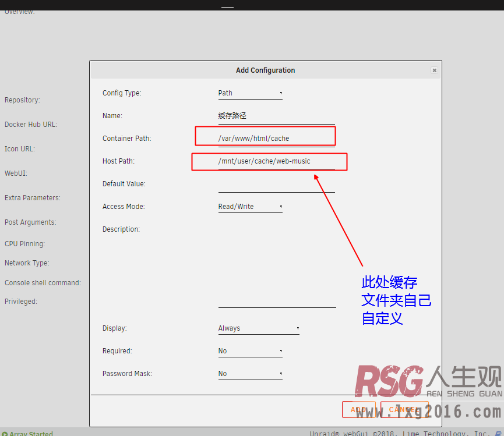This screenshot has width=504, height=436.
Task: Edit the Container Path field
Action: [x=276, y=139]
